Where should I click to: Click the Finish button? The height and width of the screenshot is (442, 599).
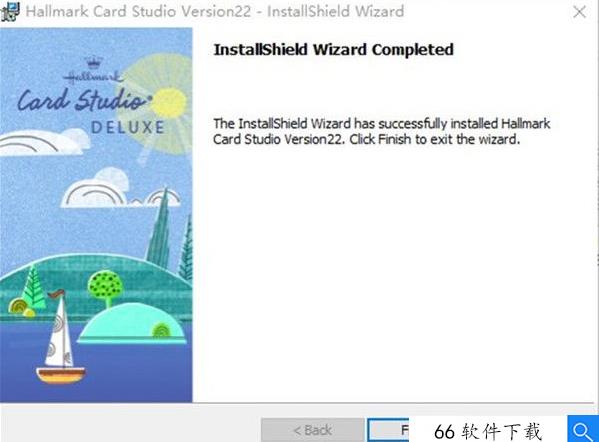click(x=388, y=430)
